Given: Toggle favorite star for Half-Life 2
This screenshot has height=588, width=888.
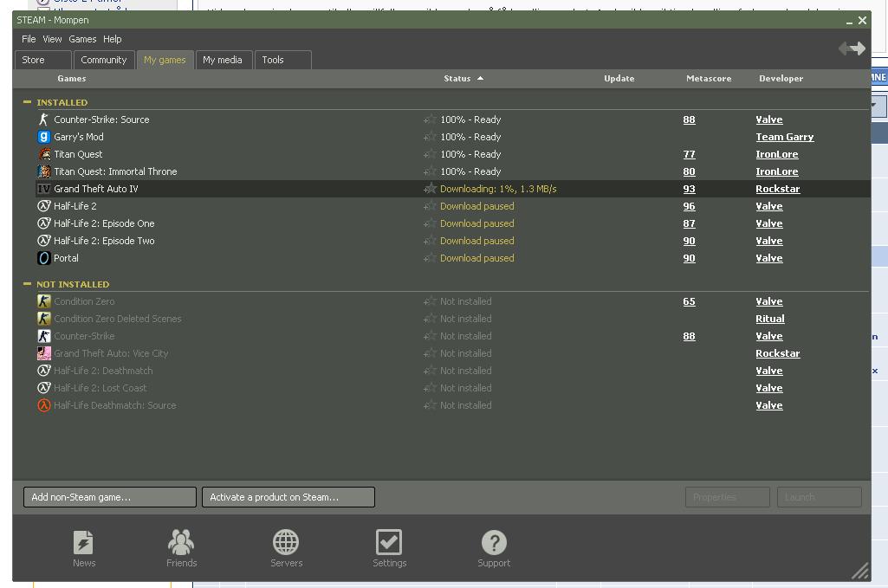Looking at the screenshot, I should pyautogui.click(x=430, y=206).
